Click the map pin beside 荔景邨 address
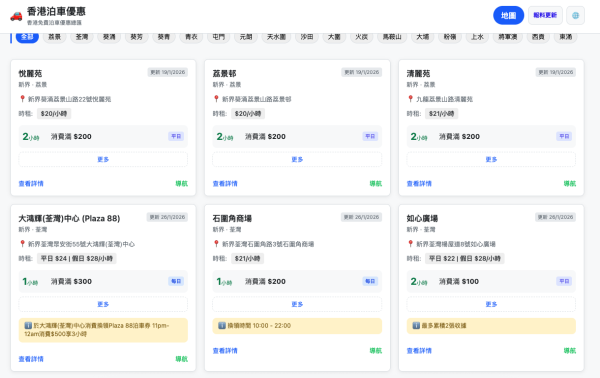 point(216,99)
